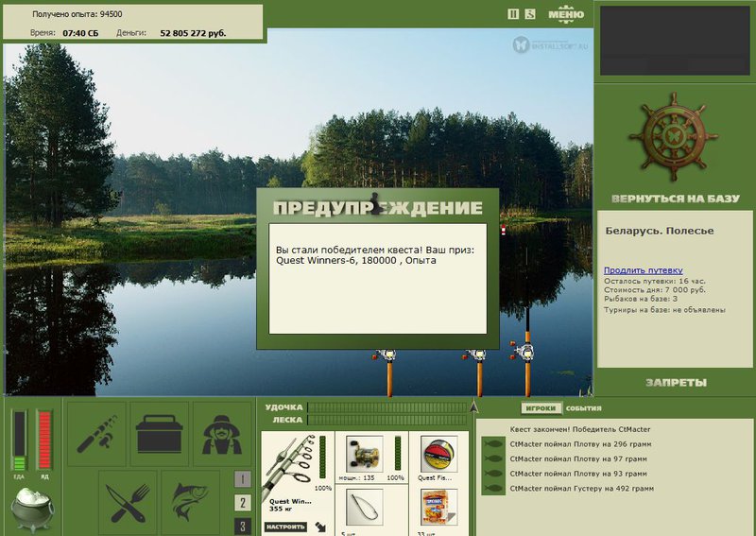Click the red Яд gauge
The image size is (756, 536).
click(44, 441)
